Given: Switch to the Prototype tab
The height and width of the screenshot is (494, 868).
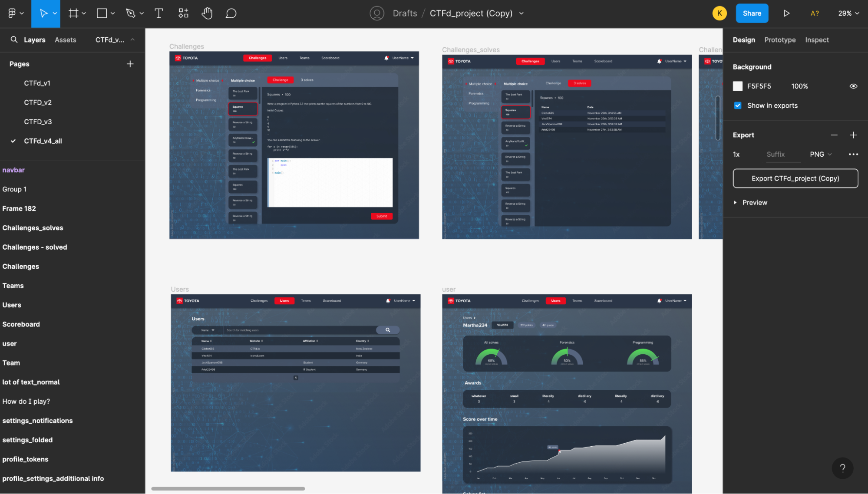Looking at the screenshot, I should click(780, 40).
